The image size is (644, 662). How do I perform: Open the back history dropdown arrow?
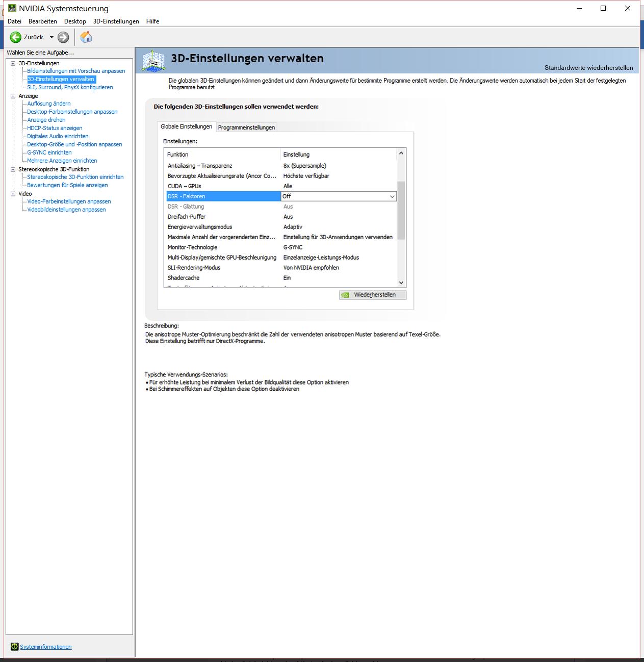(x=51, y=37)
